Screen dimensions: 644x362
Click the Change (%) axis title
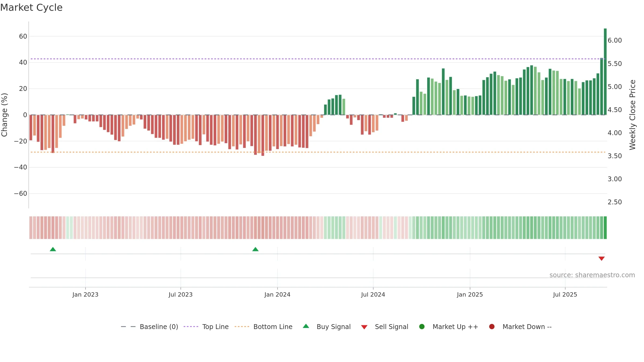tap(5, 115)
